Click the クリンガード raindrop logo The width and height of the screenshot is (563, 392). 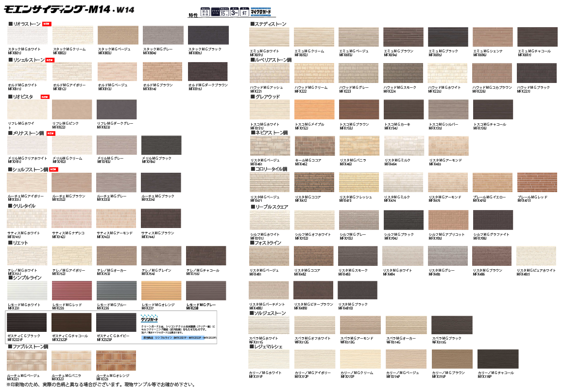[149, 318]
